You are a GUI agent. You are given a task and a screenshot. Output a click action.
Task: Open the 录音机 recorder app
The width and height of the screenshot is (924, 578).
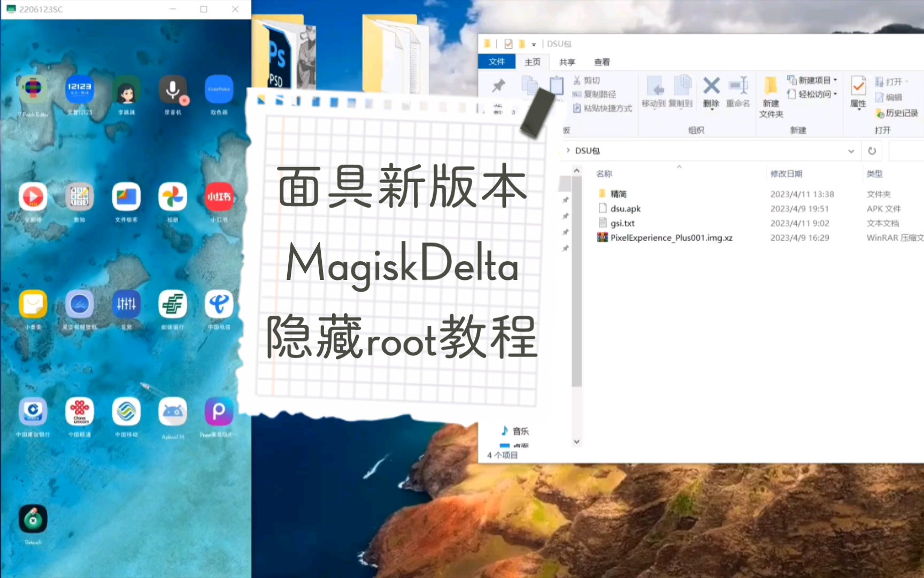click(173, 90)
